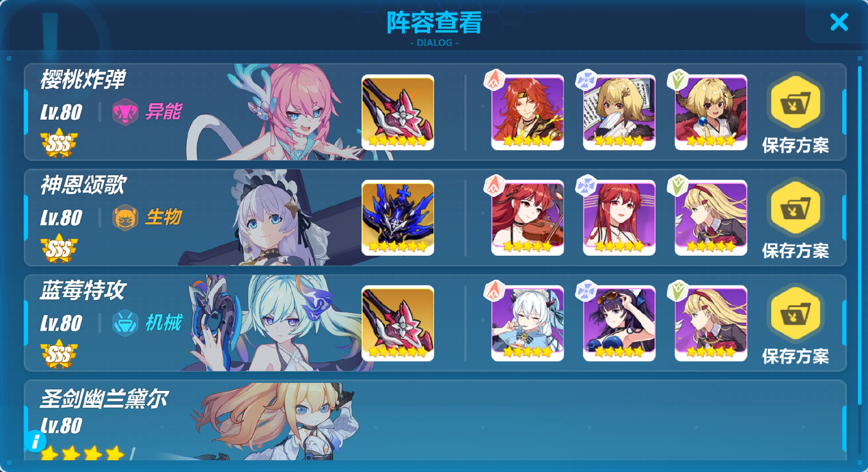Select the white-haired girl stigmata in third row
Screen dimensions: 868x472
tap(528, 323)
